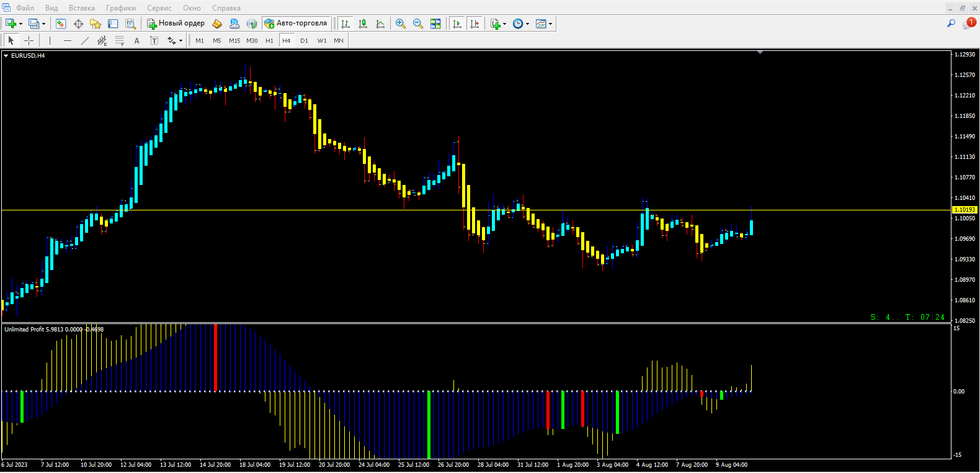Open the Market Watch window icon
This screenshot has width=980, height=473.
point(61,24)
